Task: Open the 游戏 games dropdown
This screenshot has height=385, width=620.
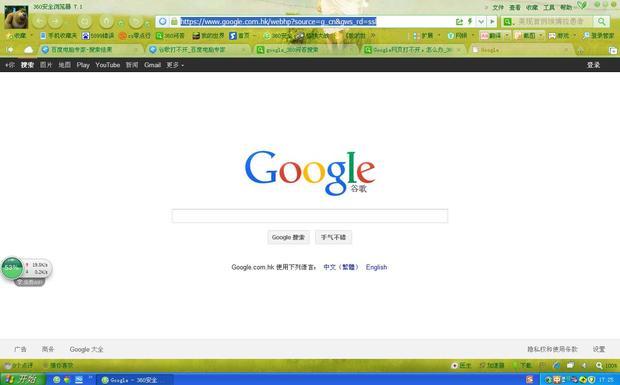Action: pyautogui.click(x=562, y=36)
